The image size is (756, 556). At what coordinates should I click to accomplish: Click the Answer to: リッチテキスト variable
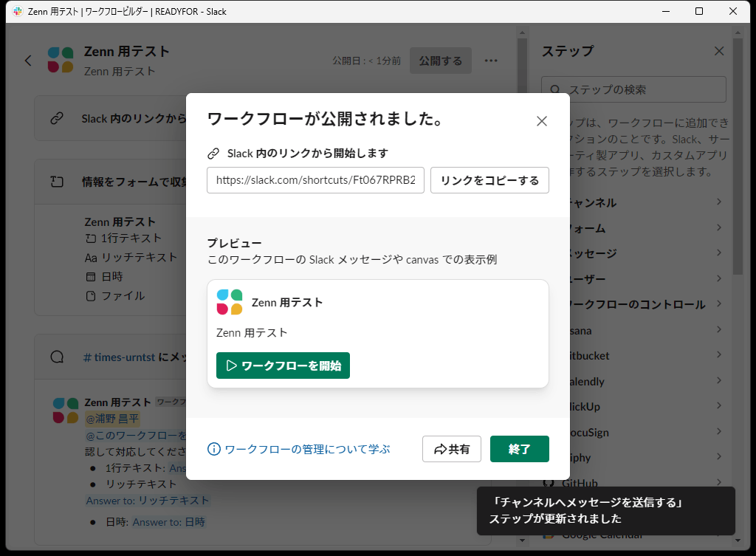pos(148,501)
